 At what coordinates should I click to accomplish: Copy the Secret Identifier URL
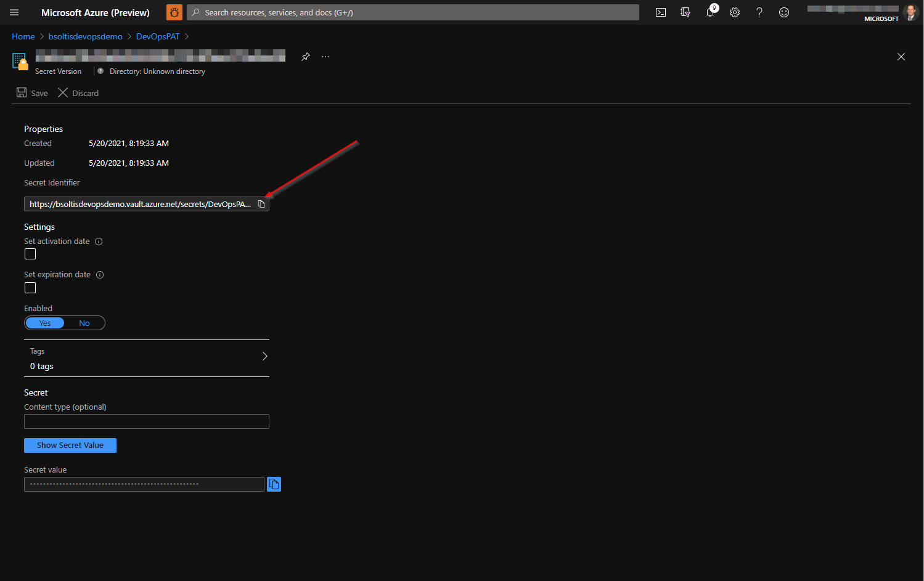(261, 204)
